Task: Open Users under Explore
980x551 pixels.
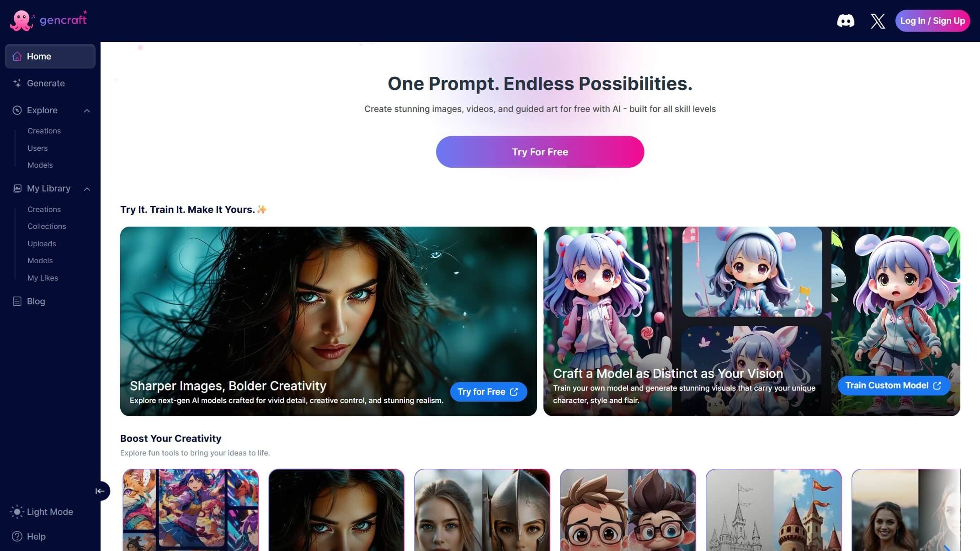Action: [37, 148]
